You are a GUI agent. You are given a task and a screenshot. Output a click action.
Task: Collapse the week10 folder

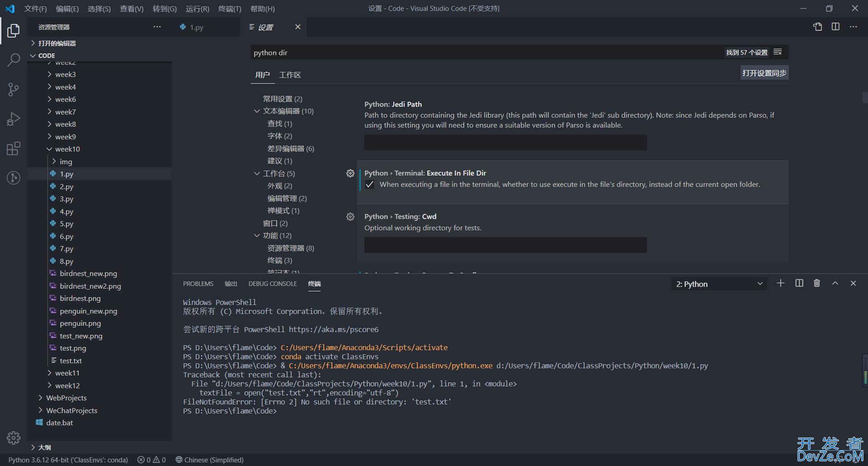(67, 149)
